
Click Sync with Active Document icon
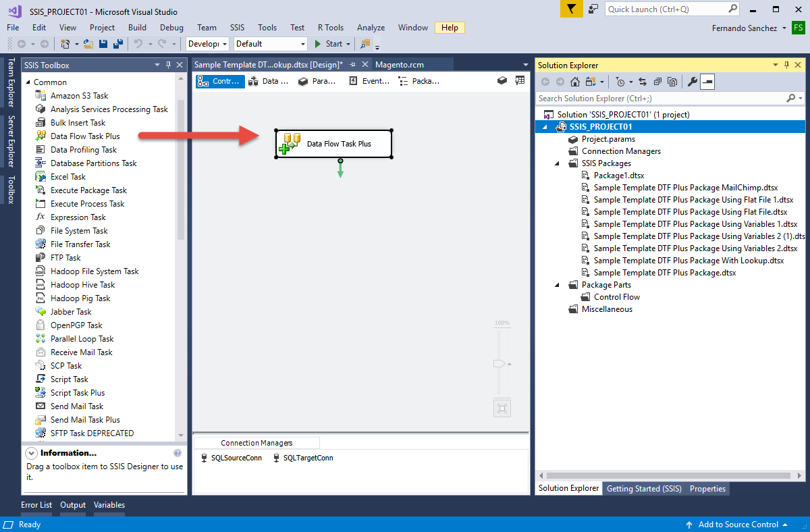click(642, 82)
